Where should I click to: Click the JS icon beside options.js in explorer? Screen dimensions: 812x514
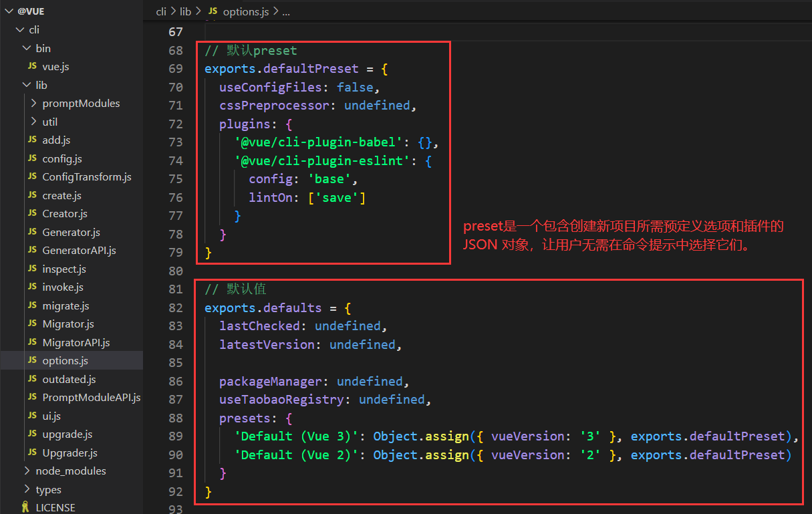point(32,361)
